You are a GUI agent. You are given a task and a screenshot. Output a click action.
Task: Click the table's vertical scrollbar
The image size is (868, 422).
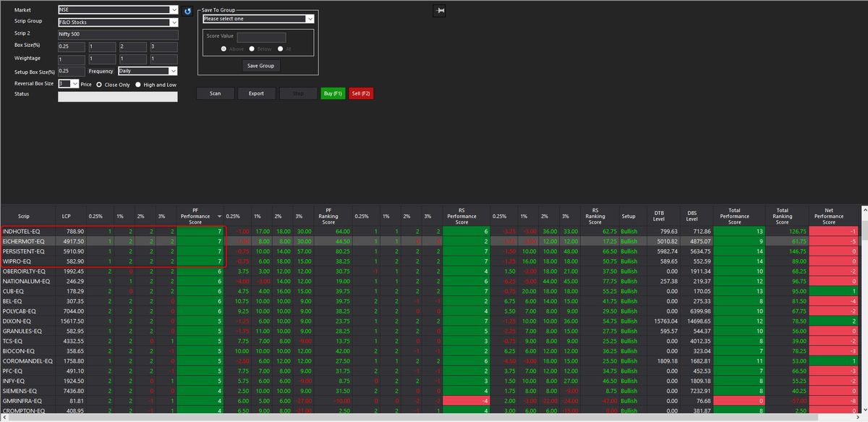(x=864, y=310)
